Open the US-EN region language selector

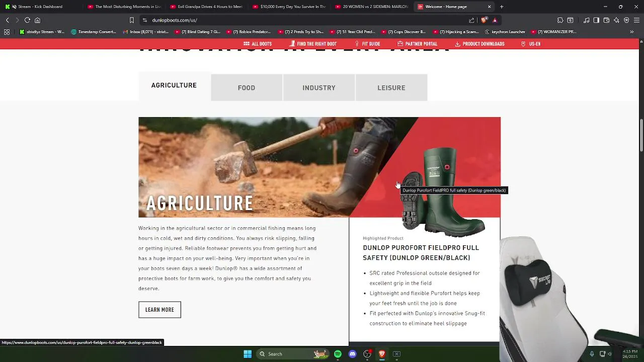[531, 44]
